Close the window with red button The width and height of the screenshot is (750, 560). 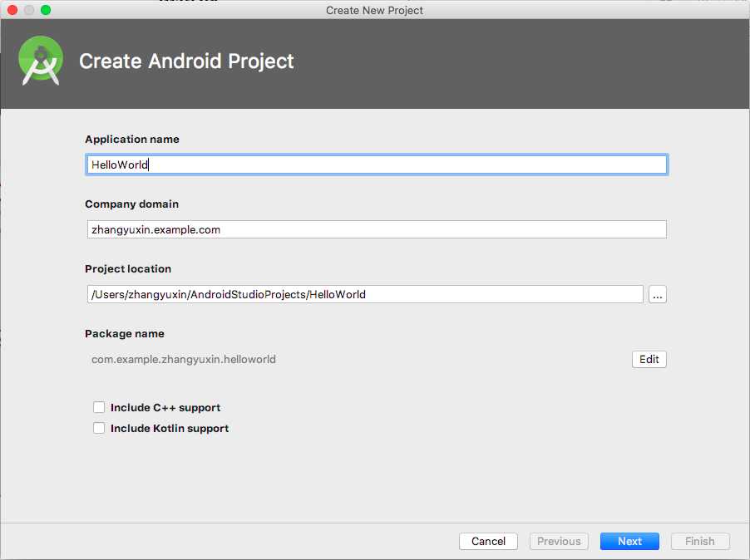coord(12,10)
